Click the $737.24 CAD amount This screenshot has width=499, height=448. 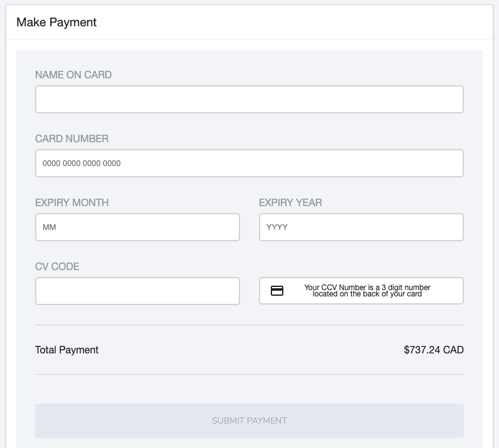click(x=434, y=350)
